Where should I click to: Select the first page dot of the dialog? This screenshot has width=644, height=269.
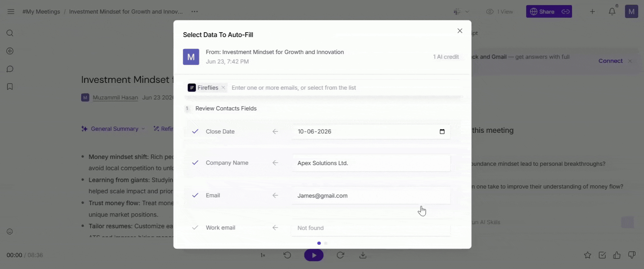click(x=319, y=243)
